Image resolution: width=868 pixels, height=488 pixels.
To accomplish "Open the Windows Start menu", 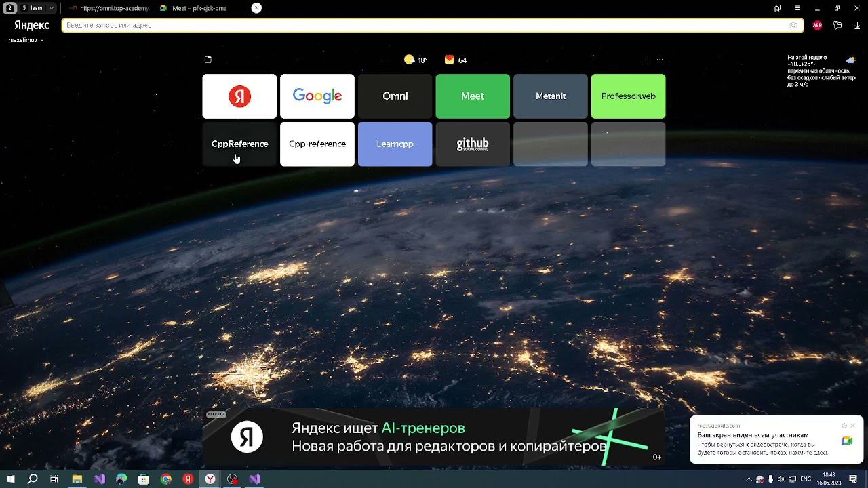I will pyautogui.click(x=11, y=479).
